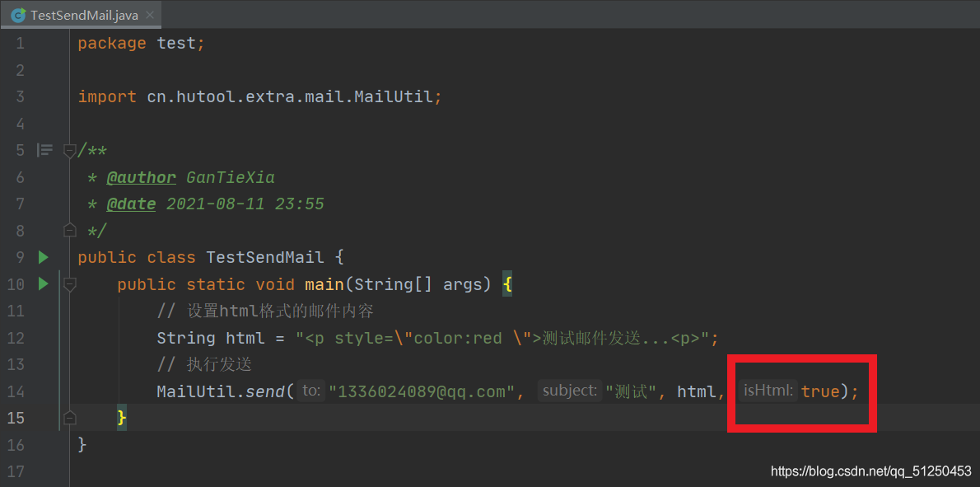The width and height of the screenshot is (980, 487).
Task: Click the closing brace on line 16
Action: 82,444
